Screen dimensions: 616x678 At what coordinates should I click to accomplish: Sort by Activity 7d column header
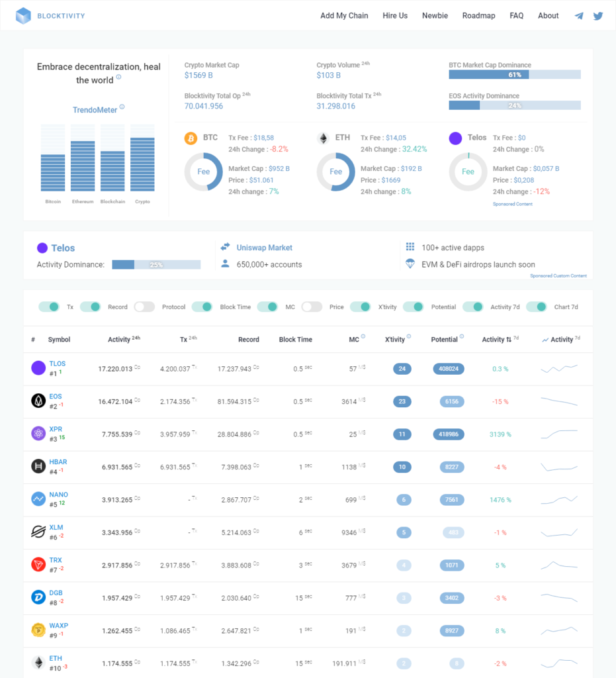[500, 340]
